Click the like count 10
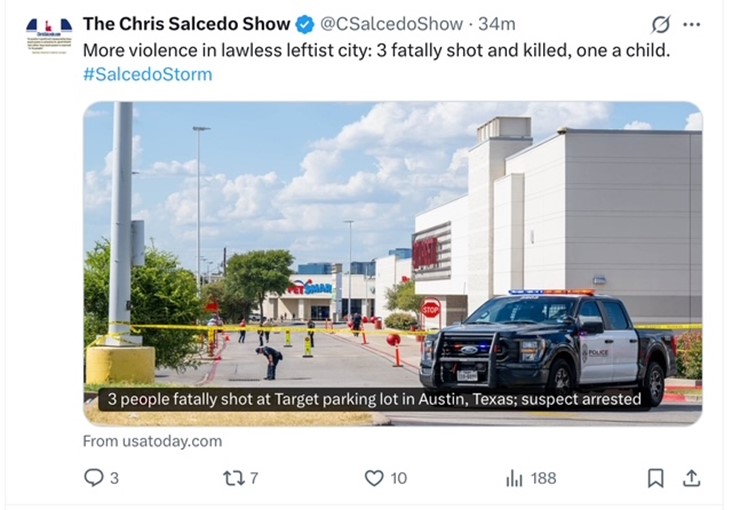 click(399, 478)
